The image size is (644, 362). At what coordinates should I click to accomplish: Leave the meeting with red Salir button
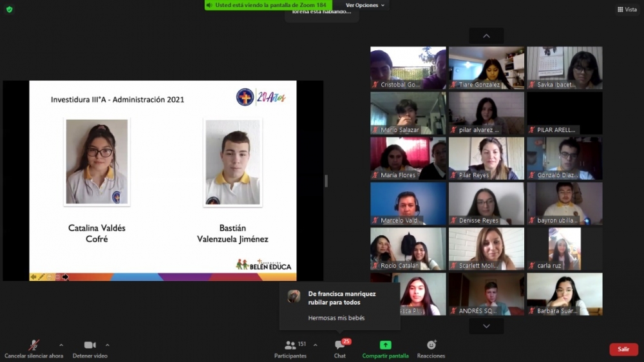(623, 349)
